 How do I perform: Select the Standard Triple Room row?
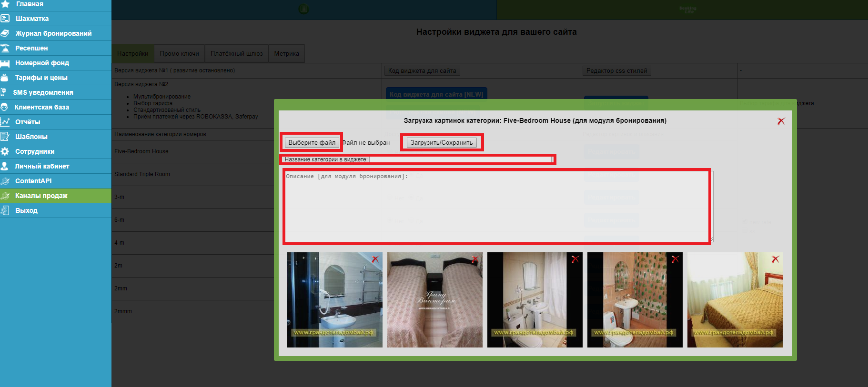[193, 174]
